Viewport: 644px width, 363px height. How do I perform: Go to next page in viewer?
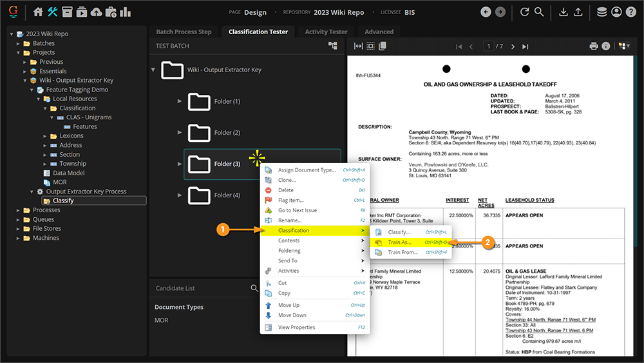511,46
